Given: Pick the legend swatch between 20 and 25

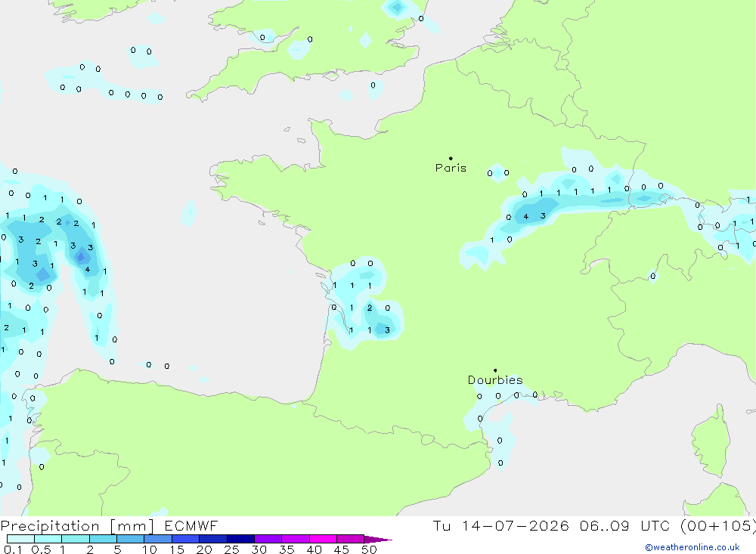Looking at the screenshot, I should [213, 539].
